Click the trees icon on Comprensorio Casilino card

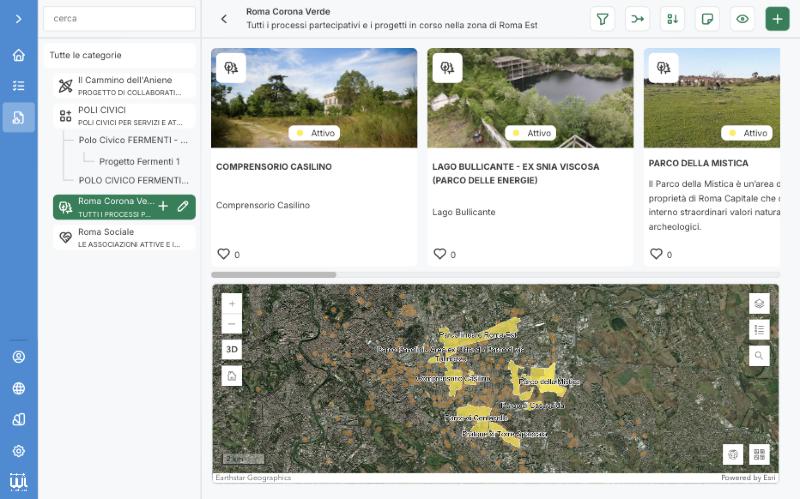pyautogui.click(x=231, y=68)
